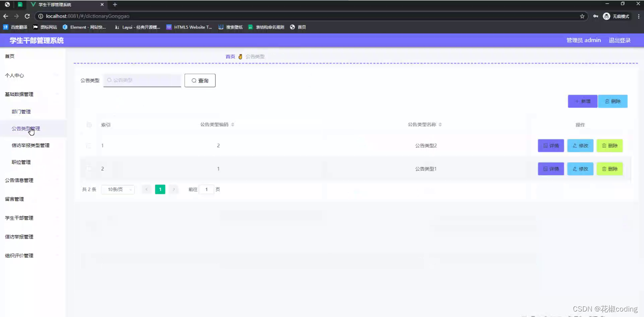
Task: Open 详情 for 公告类型2 row
Action: click(551, 146)
